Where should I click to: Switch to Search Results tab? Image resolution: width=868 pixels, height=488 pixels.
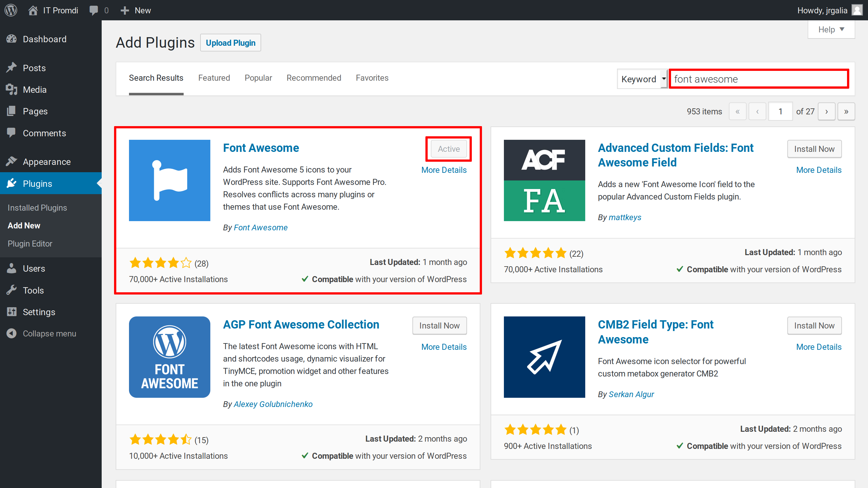point(156,78)
